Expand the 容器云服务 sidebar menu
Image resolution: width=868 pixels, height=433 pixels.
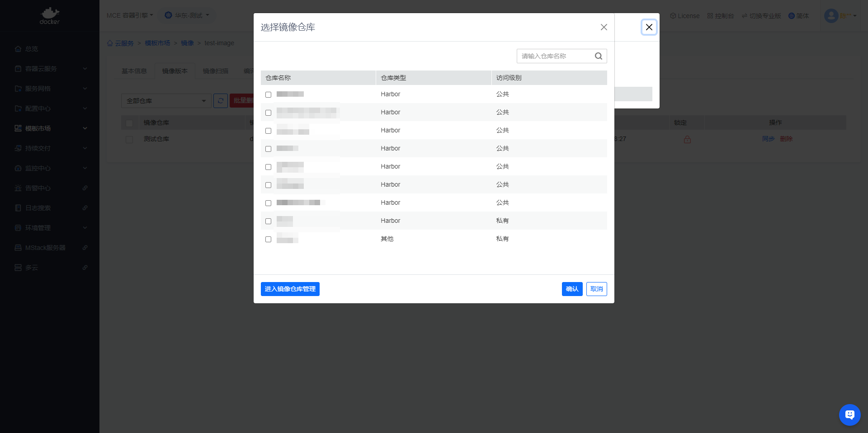[50, 69]
